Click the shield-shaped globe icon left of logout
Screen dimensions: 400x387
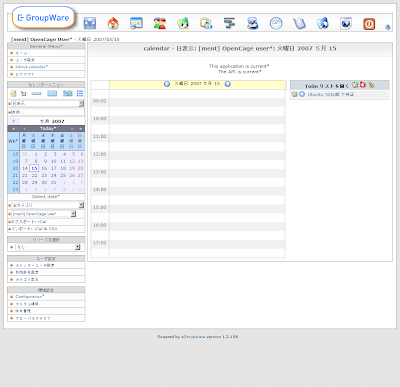point(346,23)
